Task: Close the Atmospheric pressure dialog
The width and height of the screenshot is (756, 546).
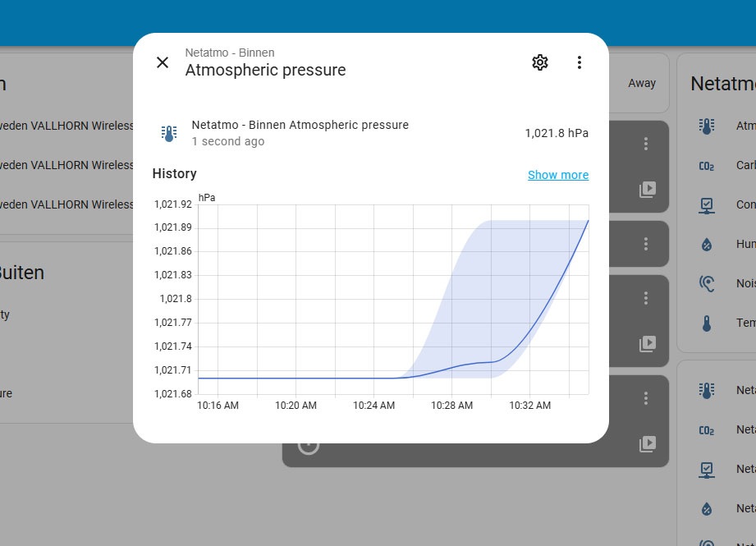Action: [x=163, y=62]
